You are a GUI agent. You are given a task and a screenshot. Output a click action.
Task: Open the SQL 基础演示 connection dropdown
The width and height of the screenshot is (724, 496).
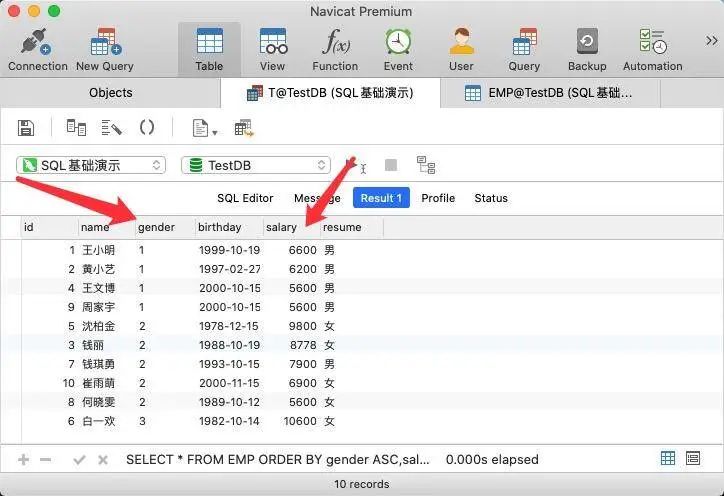pos(91,165)
